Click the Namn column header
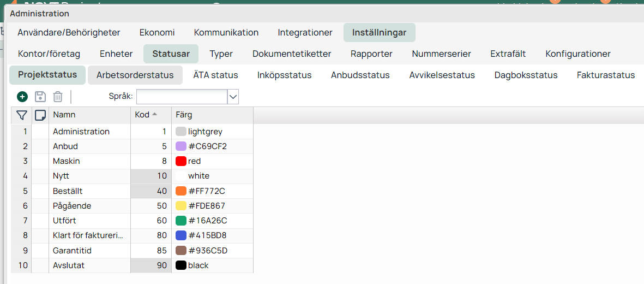This screenshot has height=284, width=644. pos(89,115)
